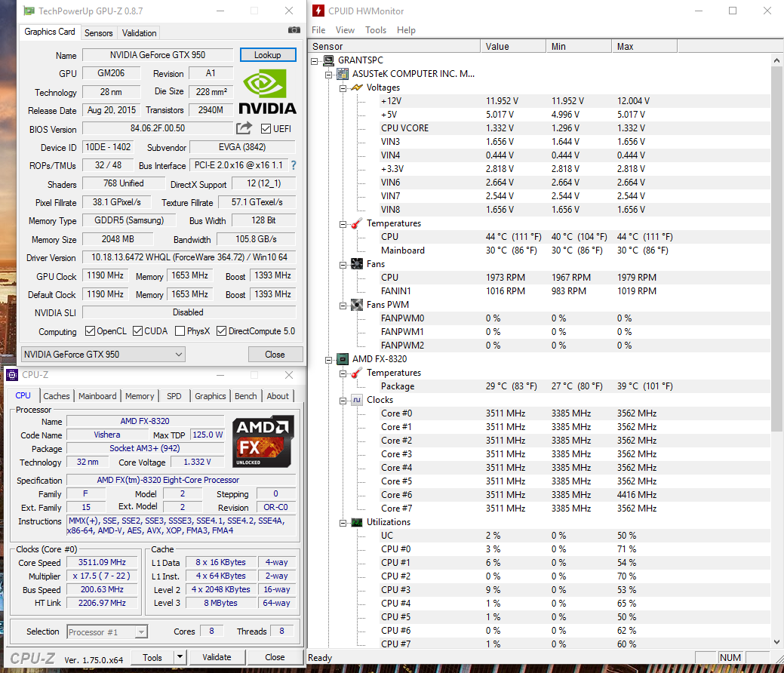The image size is (784, 673).
Task: Click the BIOS share/export icon in GPU-Z
Action: pyautogui.click(x=244, y=128)
